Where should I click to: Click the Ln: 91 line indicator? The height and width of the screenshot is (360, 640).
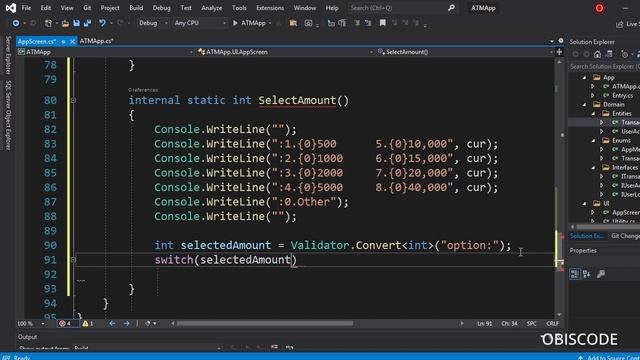[484, 323]
